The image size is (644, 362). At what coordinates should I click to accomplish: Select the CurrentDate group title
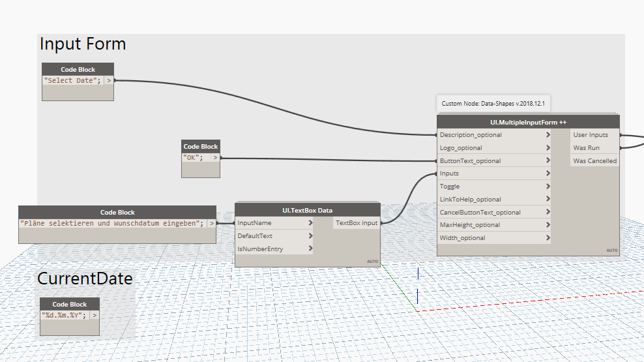[x=85, y=279]
